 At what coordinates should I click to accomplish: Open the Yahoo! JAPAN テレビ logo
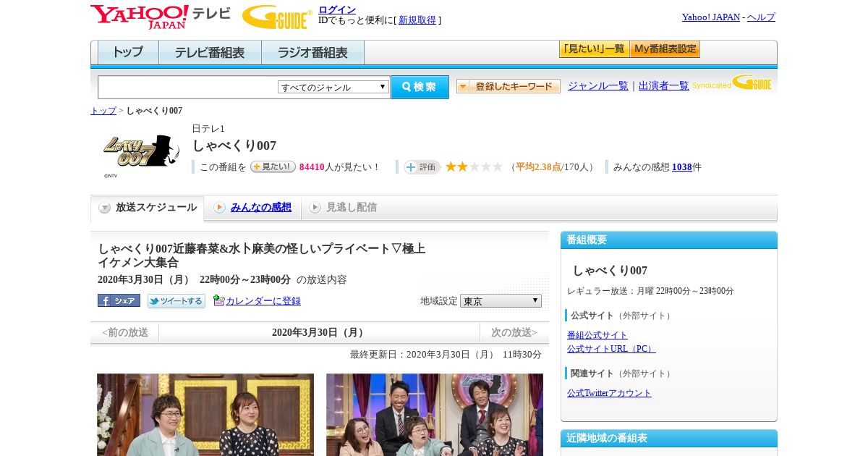click(161, 17)
